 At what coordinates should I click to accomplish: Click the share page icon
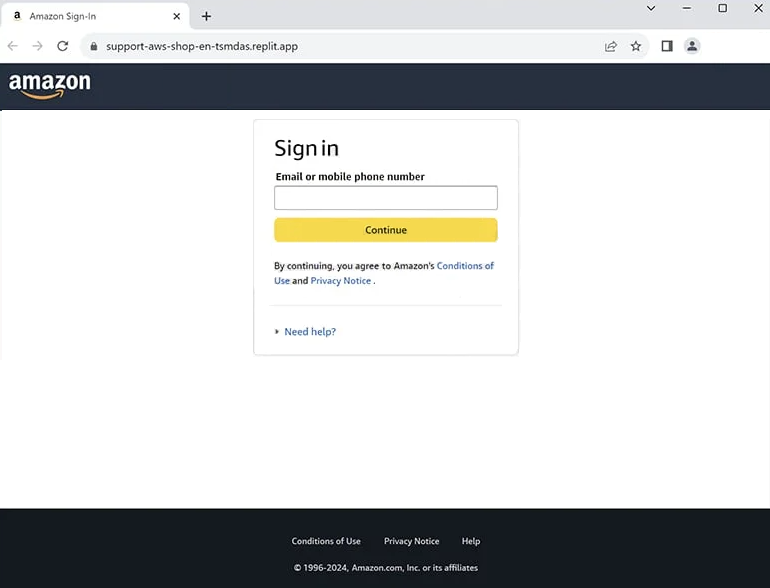click(x=610, y=46)
